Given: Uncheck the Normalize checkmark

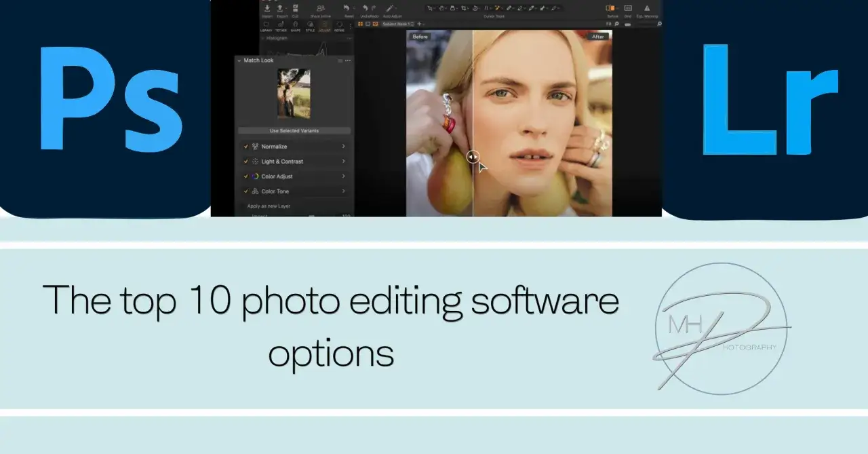Looking at the screenshot, I should pyautogui.click(x=245, y=147).
